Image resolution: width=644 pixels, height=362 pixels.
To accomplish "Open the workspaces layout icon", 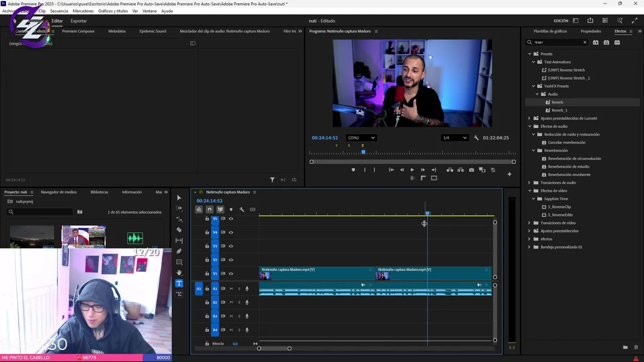I will click(576, 21).
